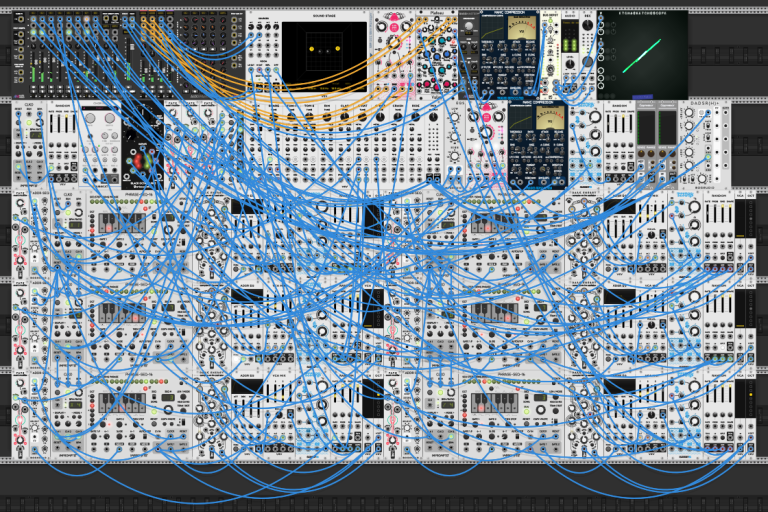The image size is (768, 512).
Task: Click keyboard on fourth-row left PHRASE-SEQ-16
Action: pos(122,313)
